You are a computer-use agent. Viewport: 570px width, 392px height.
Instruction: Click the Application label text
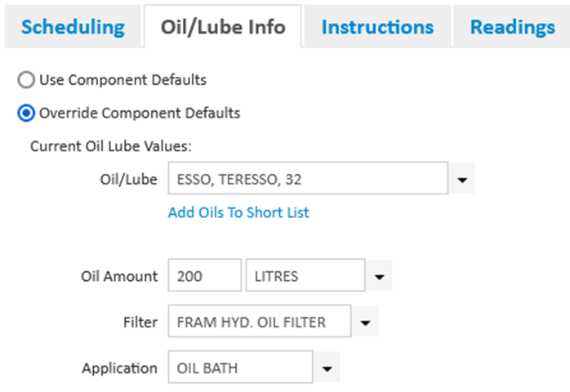pyautogui.click(x=119, y=367)
